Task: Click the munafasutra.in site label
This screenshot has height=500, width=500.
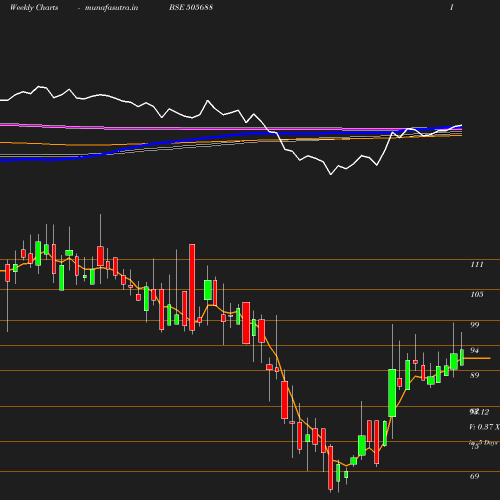Action: [x=111, y=7]
